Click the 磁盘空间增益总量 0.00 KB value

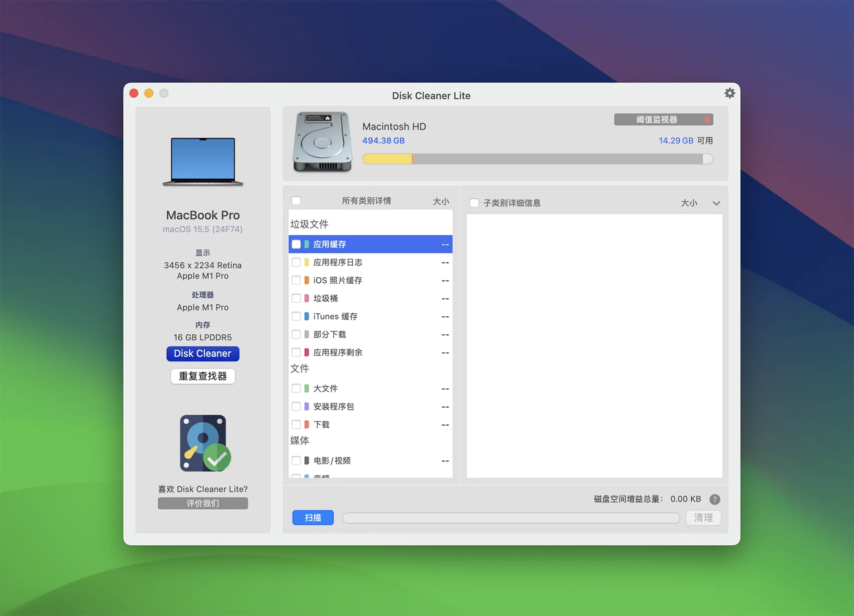click(685, 499)
